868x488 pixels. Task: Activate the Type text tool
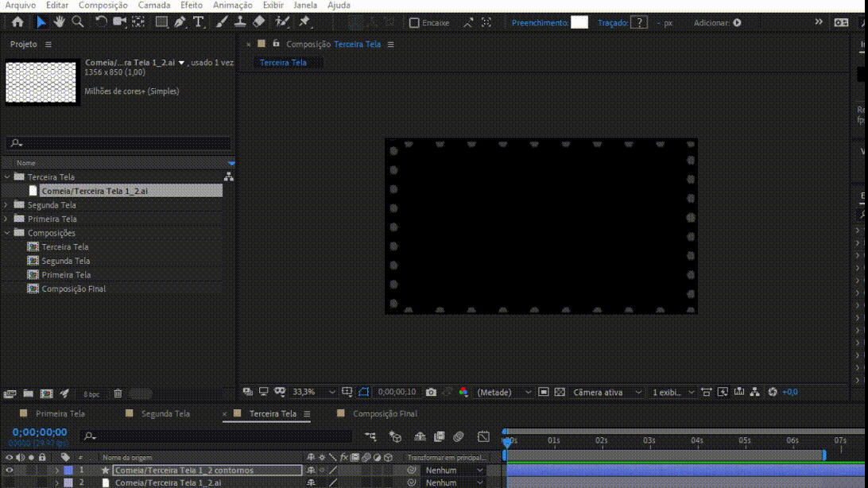[198, 22]
